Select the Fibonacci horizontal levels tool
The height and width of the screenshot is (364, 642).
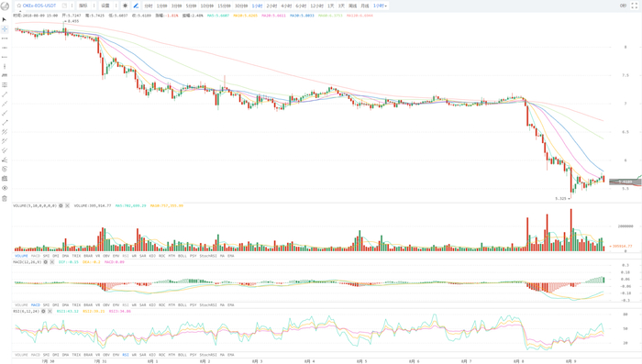tap(5, 84)
